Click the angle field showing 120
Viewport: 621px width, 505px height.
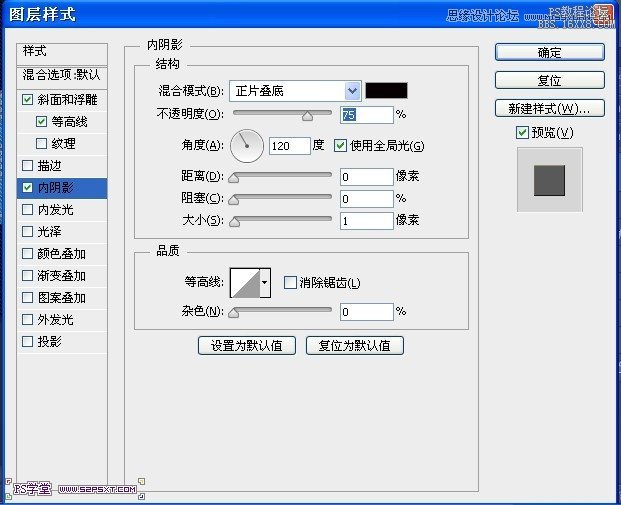click(290, 146)
